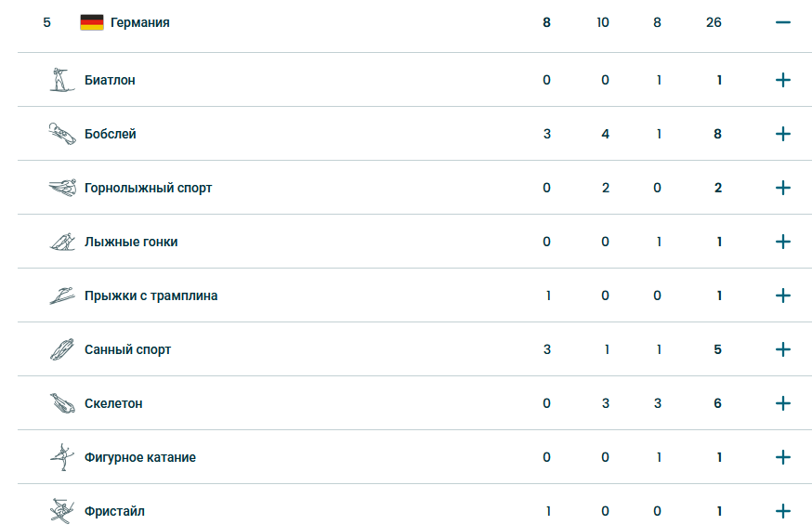Click the ski jumping icon
This screenshot has width=812, height=525.
coord(62,295)
